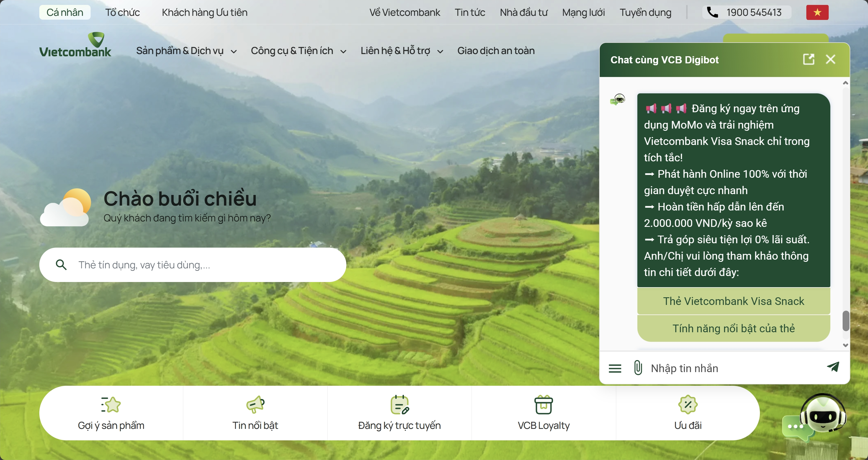Click the paperclip attachment icon in chat
This screenshot has height=460, width=868.
pos(638,368)
